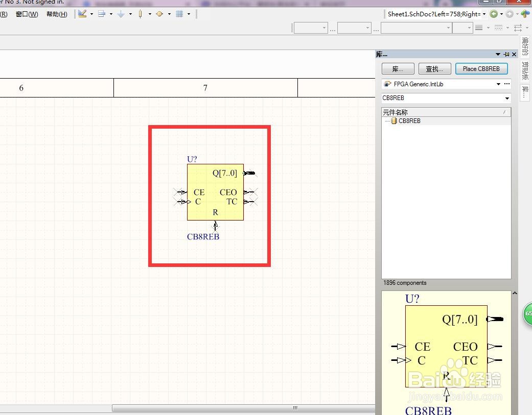
Task: Select the power sources ground icon
Action: coord(121,14)
